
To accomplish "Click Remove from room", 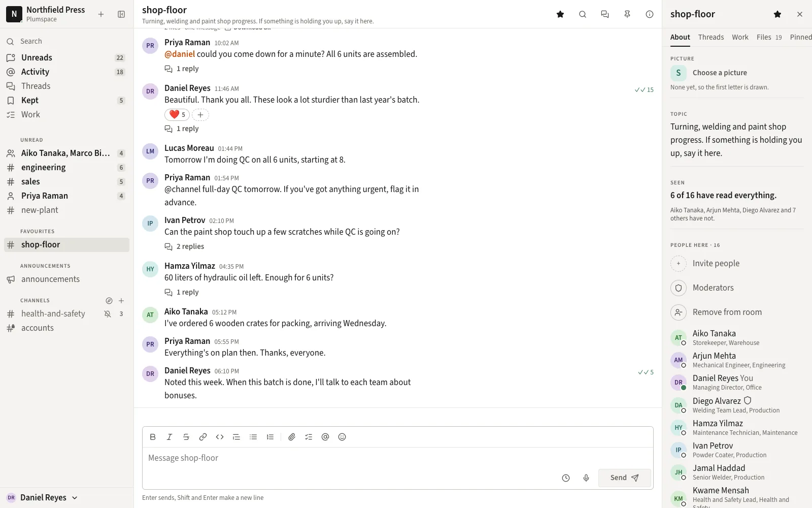I will (737, 312).
